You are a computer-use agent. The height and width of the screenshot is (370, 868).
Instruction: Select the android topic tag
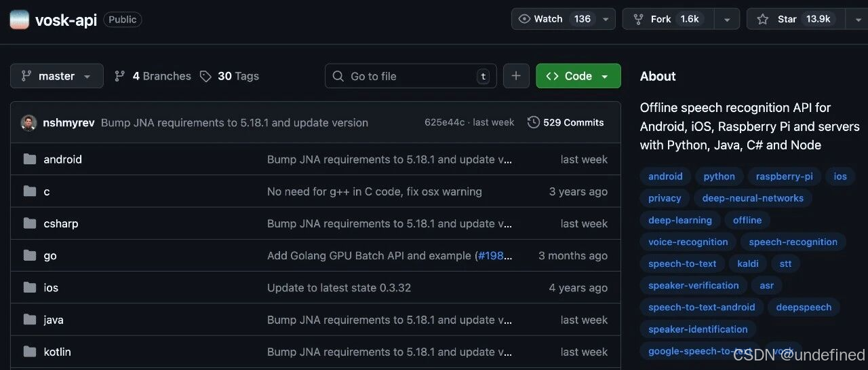[665, 177]
